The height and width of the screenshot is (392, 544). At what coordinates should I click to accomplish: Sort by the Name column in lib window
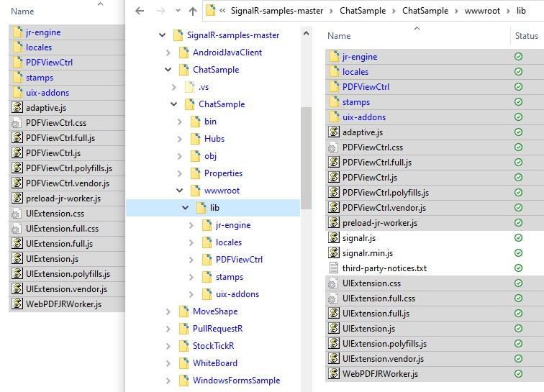[339, 36]
